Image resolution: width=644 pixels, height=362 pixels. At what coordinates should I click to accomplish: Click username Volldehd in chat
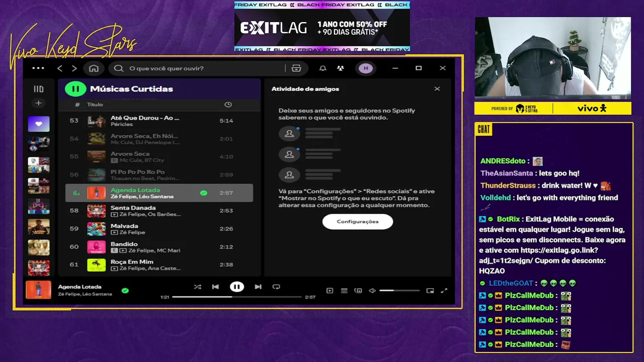pyautogui.click(x=496, y=198)
